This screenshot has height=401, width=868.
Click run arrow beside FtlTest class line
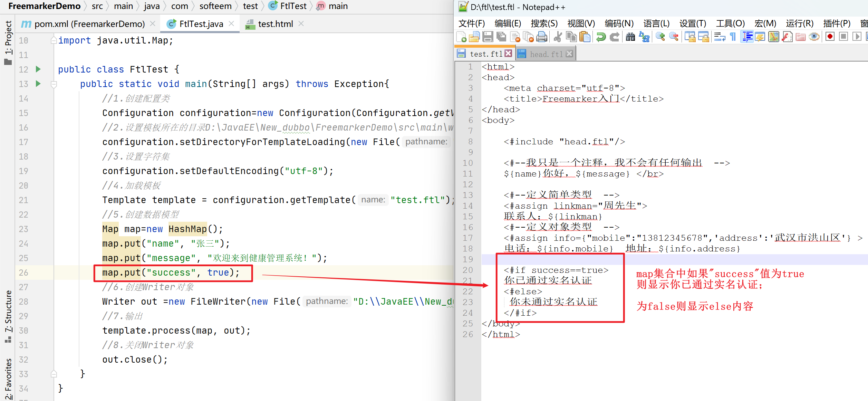(x=38, y=69)
